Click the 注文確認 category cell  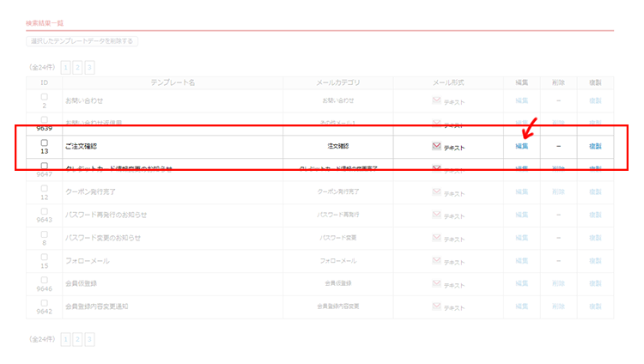(338, 146)
